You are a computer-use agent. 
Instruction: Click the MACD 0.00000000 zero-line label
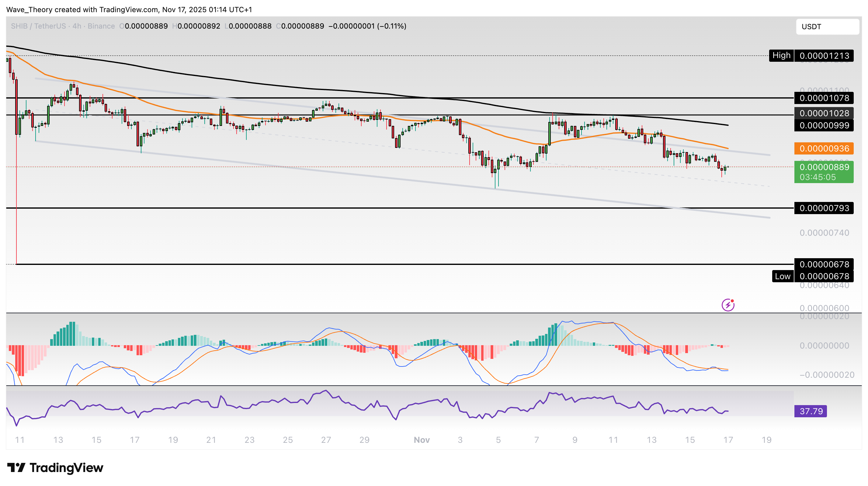click(x=824, y=345)
